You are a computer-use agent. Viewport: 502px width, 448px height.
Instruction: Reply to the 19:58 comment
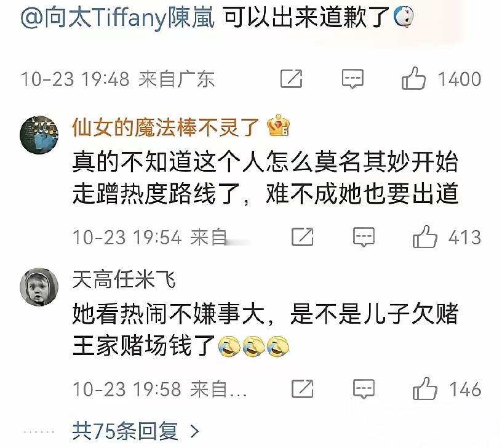[x=364, y=389]
